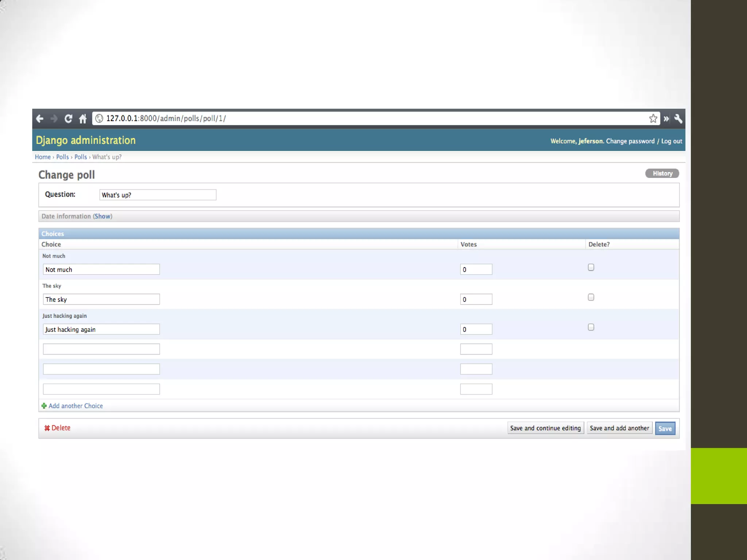Open Home breadcrumb link
This screenshot has height=560, width=747.
(43, 157)
